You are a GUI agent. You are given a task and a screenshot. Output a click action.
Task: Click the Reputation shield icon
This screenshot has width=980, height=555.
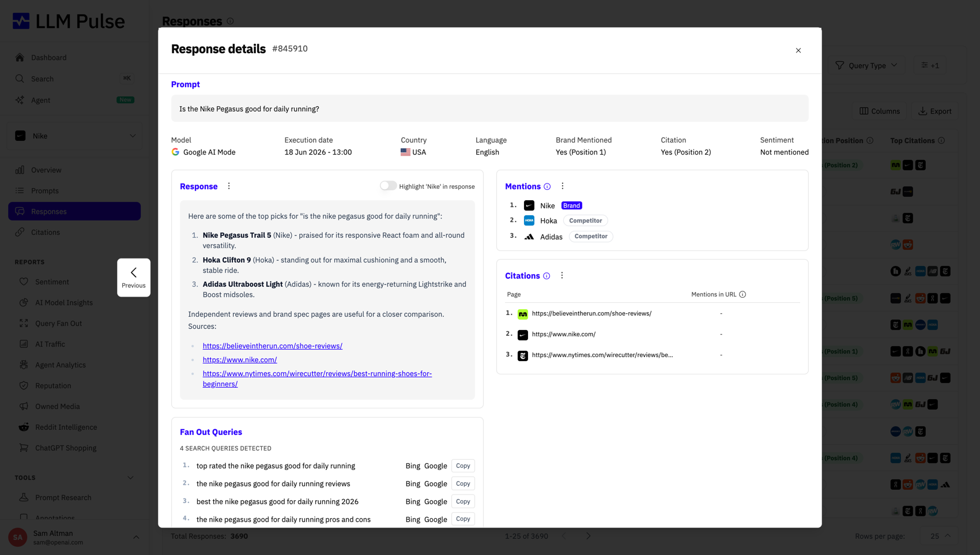point(24,386)
